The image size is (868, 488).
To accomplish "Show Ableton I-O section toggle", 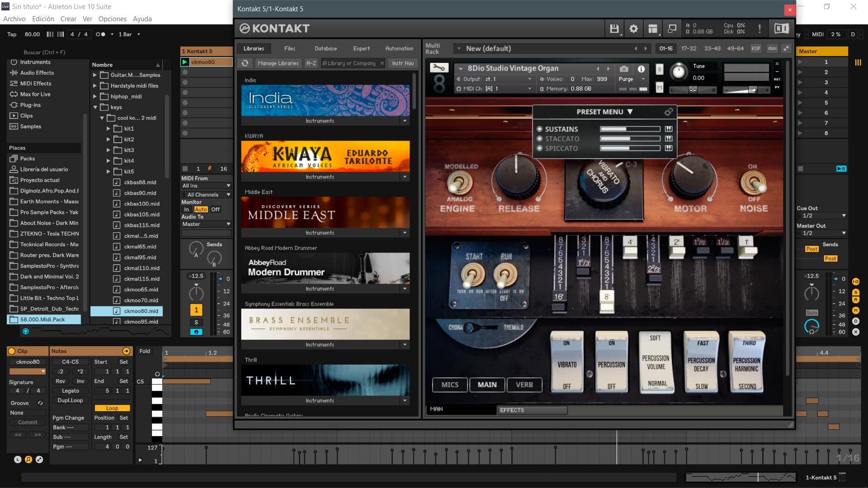I will point(856,282).
